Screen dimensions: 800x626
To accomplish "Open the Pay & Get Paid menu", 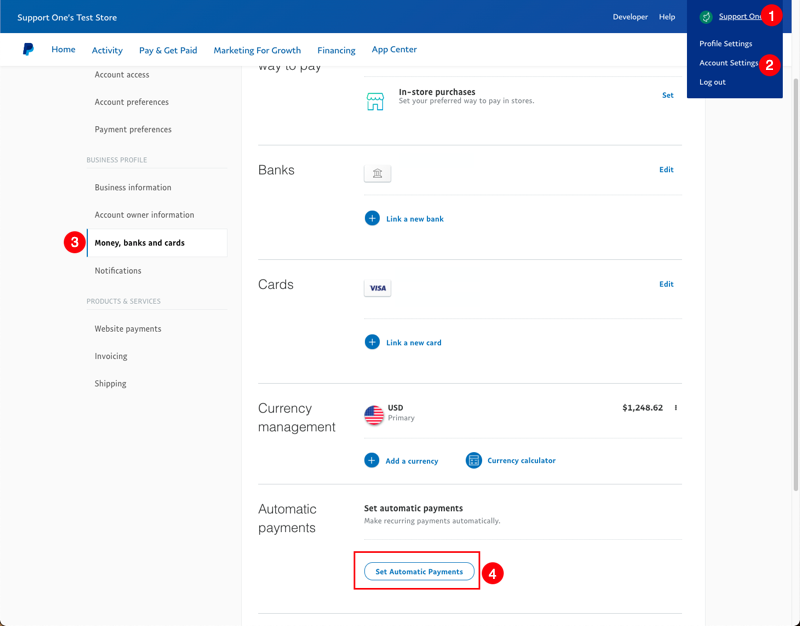I will pos(168,50).
